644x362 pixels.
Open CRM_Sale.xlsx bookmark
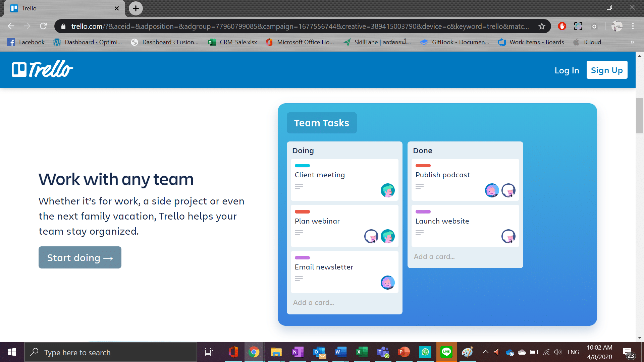point(233,42)
